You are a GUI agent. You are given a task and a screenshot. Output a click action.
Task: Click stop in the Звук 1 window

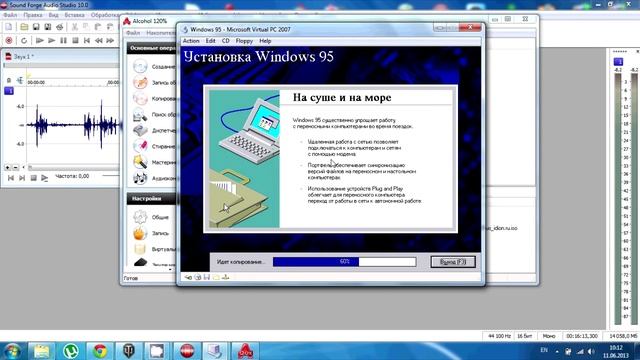tap(33, 178)
